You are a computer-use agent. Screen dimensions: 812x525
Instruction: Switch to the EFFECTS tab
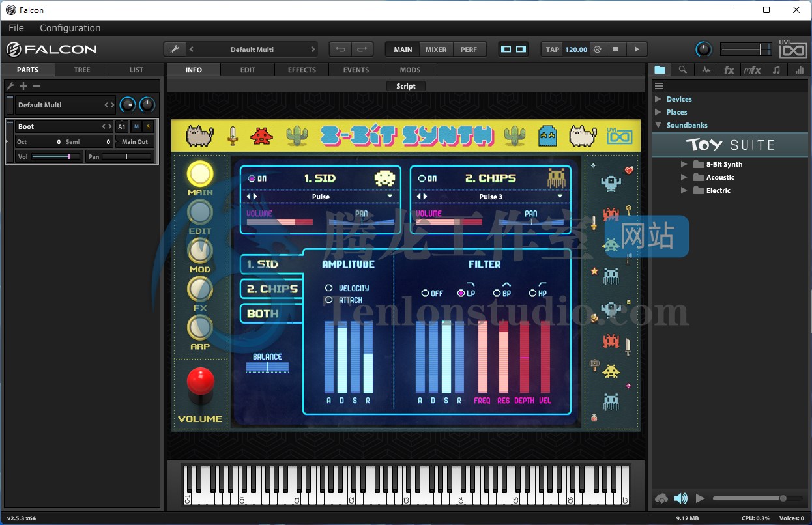pos(302,70)
